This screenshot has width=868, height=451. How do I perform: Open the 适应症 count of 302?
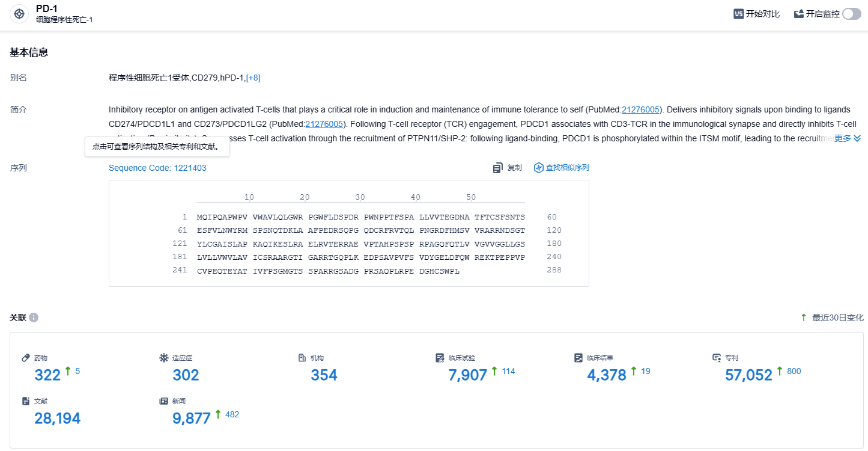[186, 375]
